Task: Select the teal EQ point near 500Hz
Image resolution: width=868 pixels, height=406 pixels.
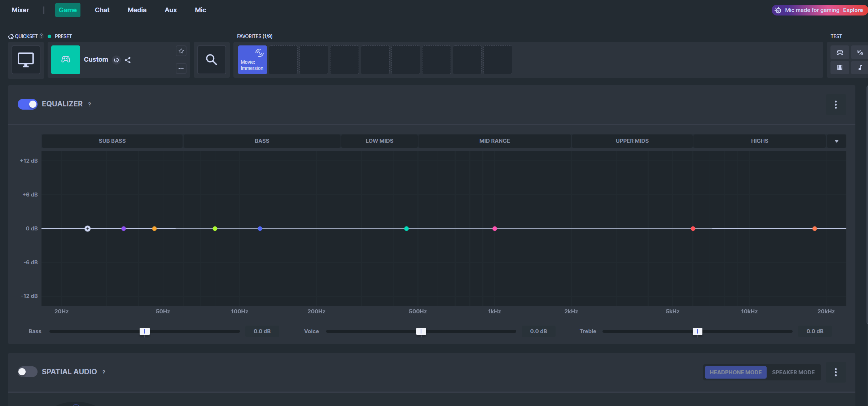Action: [x=407, y=229]
